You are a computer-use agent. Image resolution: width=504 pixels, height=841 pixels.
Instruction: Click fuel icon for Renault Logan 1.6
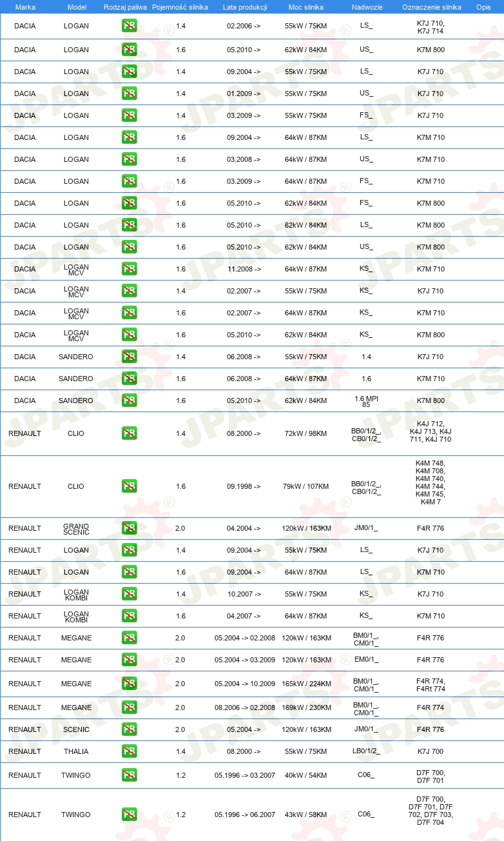coord(129,572)
